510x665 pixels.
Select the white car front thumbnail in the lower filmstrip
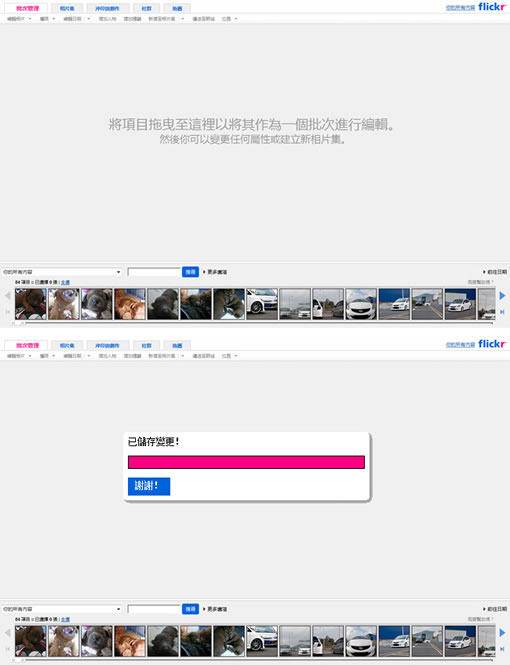pyautogui.click(x=361, y=641)
